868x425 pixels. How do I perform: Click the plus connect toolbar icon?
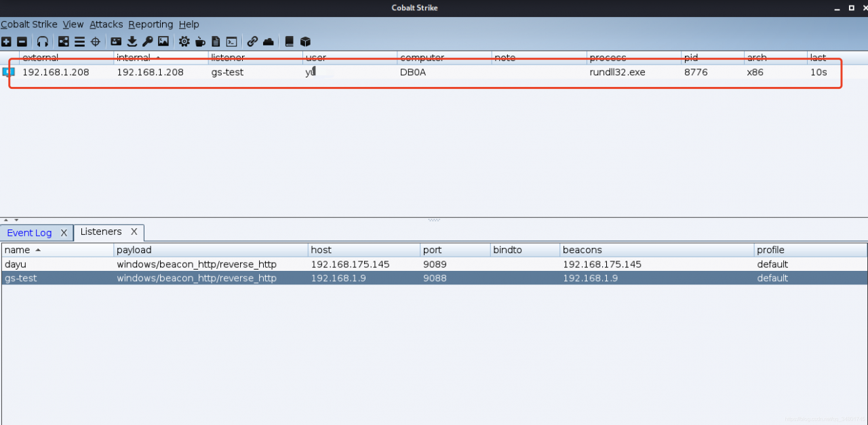(x=6, y=41)
